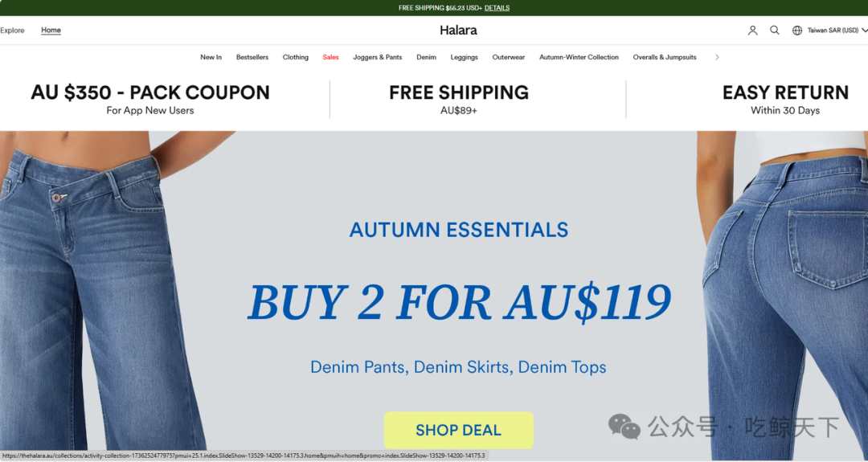
Task: Open the Outerwear category
Action: 508,57
